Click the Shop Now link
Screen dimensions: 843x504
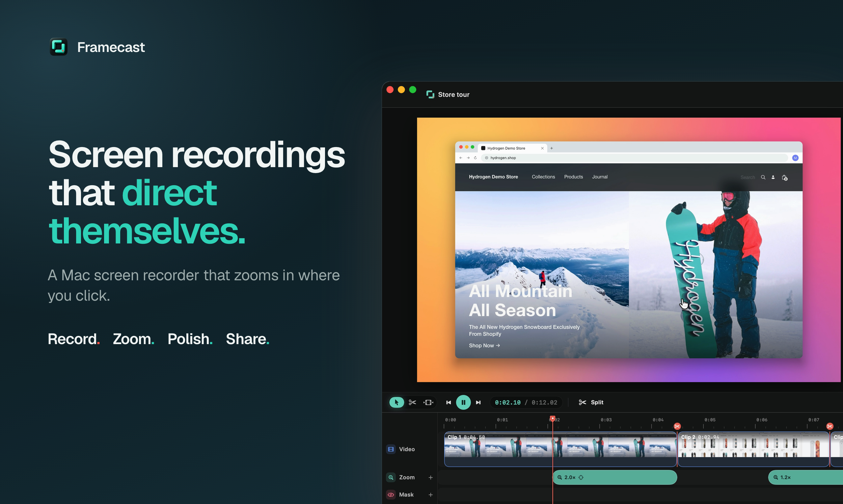point(484,346)
